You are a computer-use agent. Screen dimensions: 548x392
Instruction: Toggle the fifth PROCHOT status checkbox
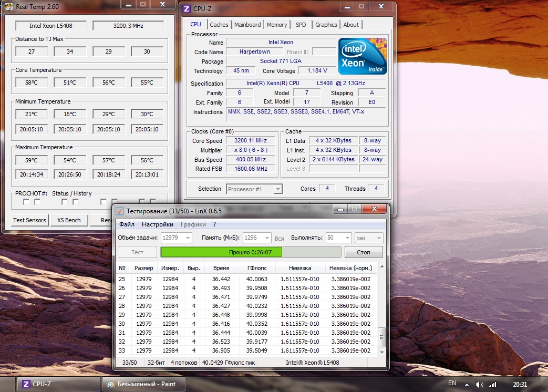(103, 202)
